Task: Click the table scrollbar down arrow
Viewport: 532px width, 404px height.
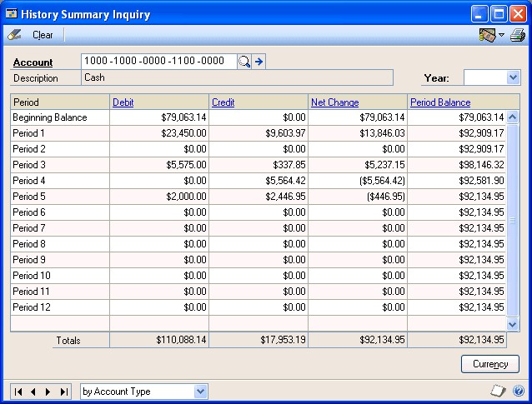Action: point(512,324)
